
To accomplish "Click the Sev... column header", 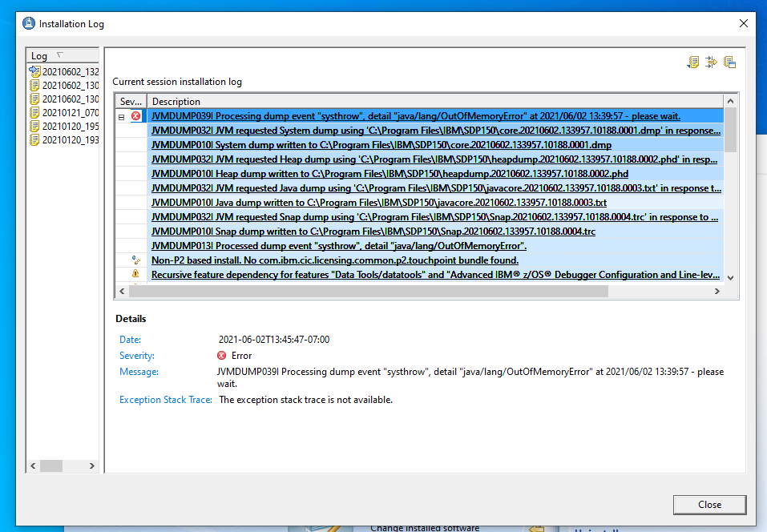I will (x=131, y=101).
